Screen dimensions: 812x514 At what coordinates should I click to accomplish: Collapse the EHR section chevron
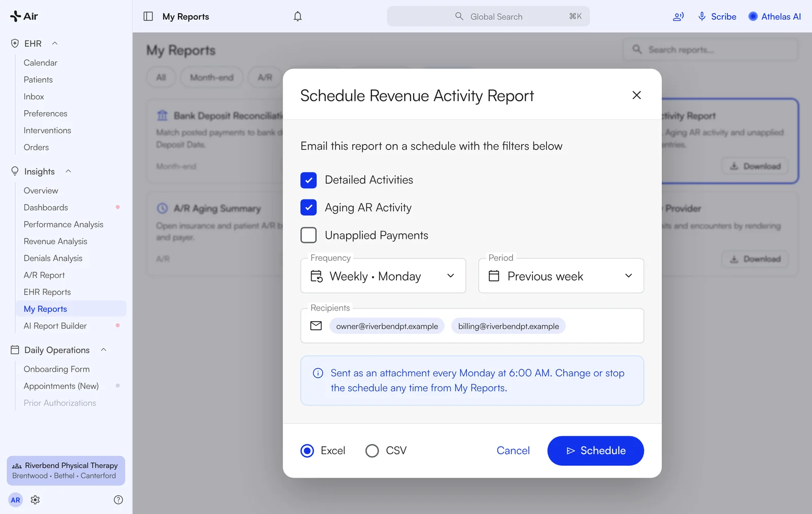click(55, 44)
